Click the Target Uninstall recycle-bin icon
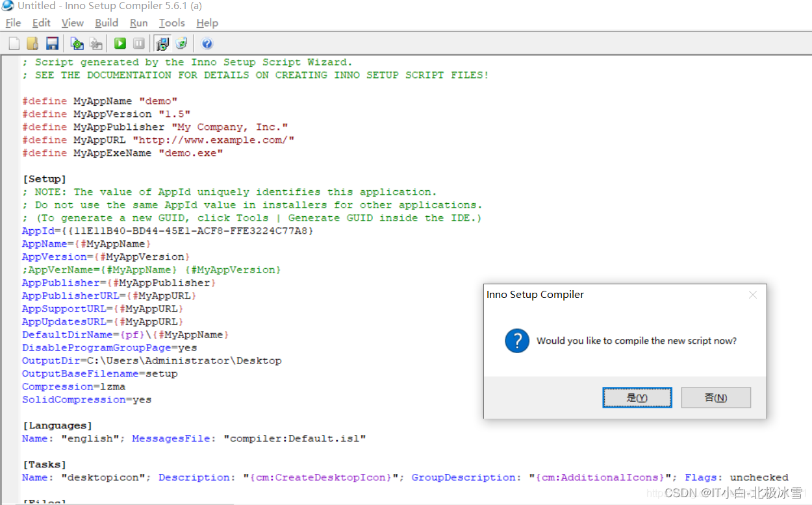 [x=181, y=43]
